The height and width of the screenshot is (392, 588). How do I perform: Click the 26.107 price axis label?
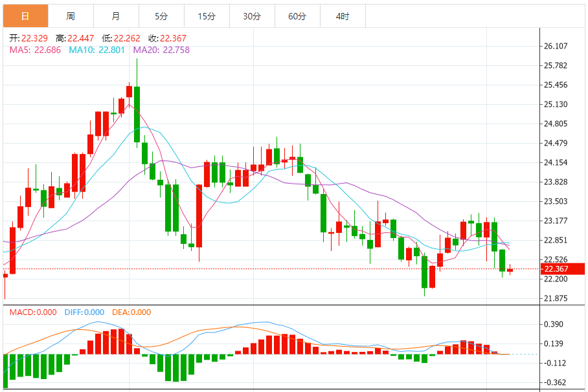click(x=556, y=46)
